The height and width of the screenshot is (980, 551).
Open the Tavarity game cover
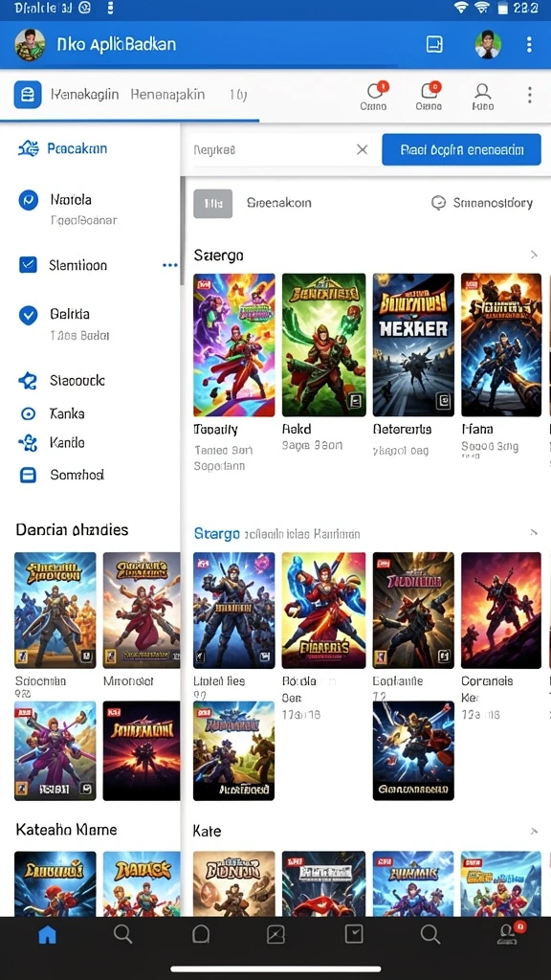(234, 345)
